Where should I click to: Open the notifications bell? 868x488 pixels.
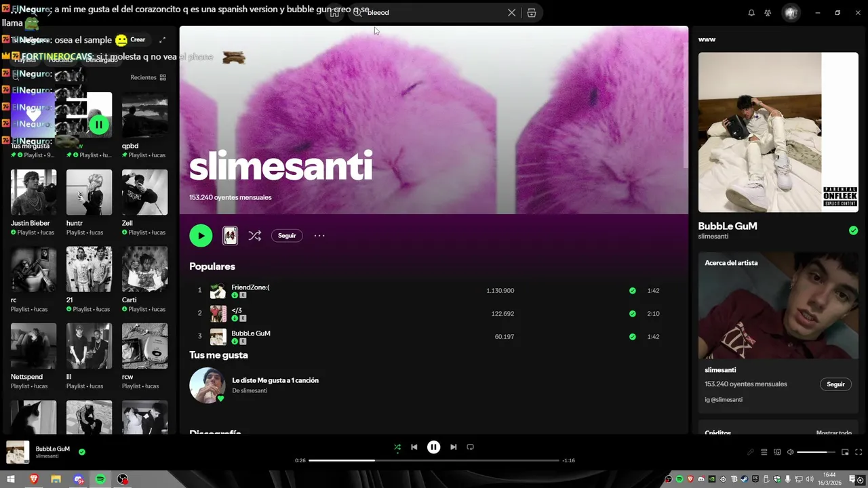751,13
